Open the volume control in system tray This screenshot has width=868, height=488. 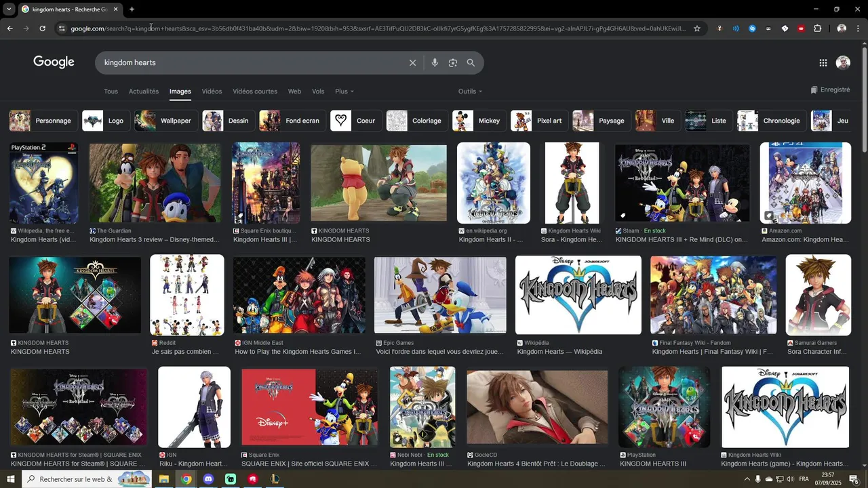click(x=790, y=479)
